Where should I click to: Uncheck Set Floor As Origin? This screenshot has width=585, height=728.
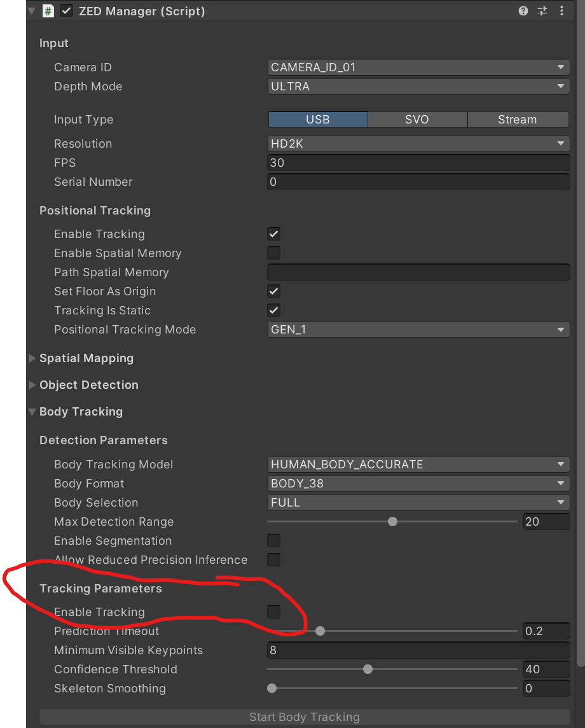pos(273,291)
